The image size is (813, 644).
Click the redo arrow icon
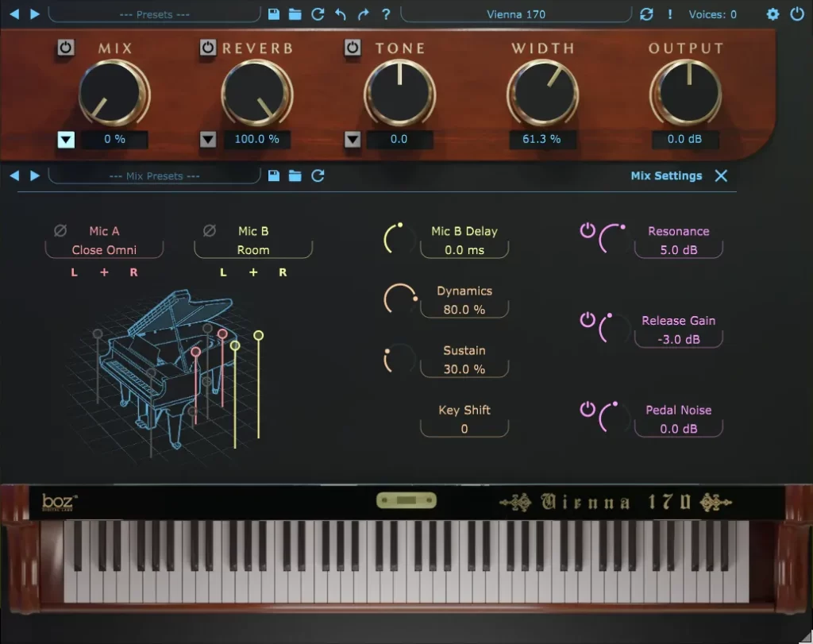pyautogui.click(x=363, y=14)
